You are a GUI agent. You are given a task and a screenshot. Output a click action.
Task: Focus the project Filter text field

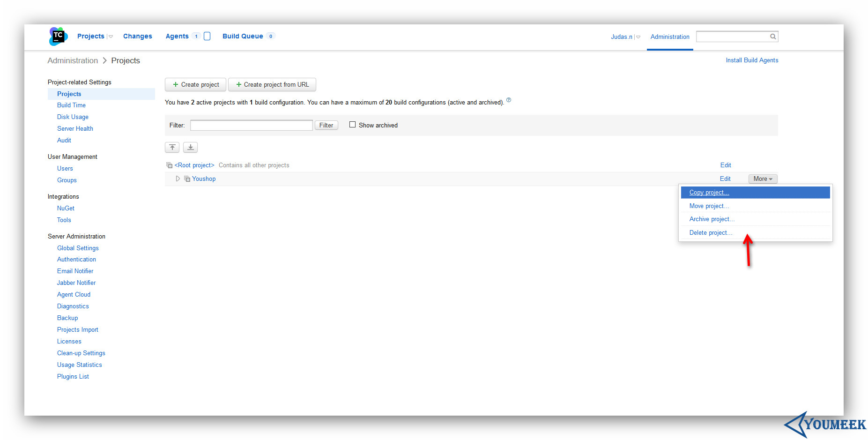251,125
